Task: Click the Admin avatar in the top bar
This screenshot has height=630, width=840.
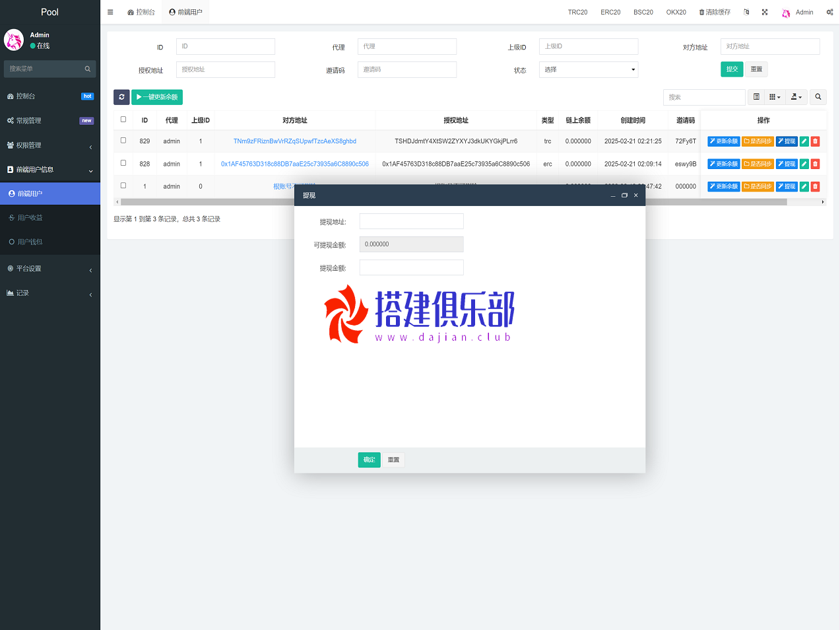Action: tap(786, 13)
